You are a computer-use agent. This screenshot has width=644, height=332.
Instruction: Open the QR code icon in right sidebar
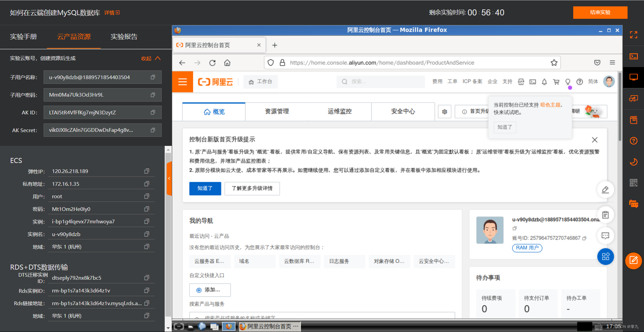[633, 183]
